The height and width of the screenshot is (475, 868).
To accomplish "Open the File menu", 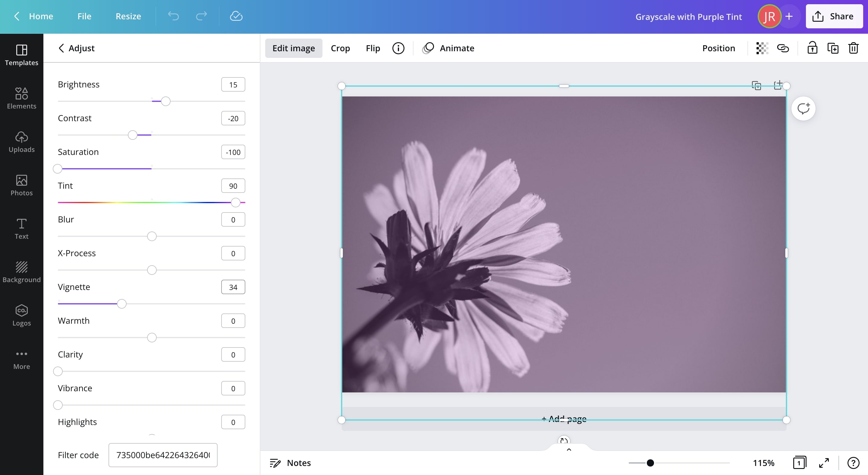I will (84, 16).
